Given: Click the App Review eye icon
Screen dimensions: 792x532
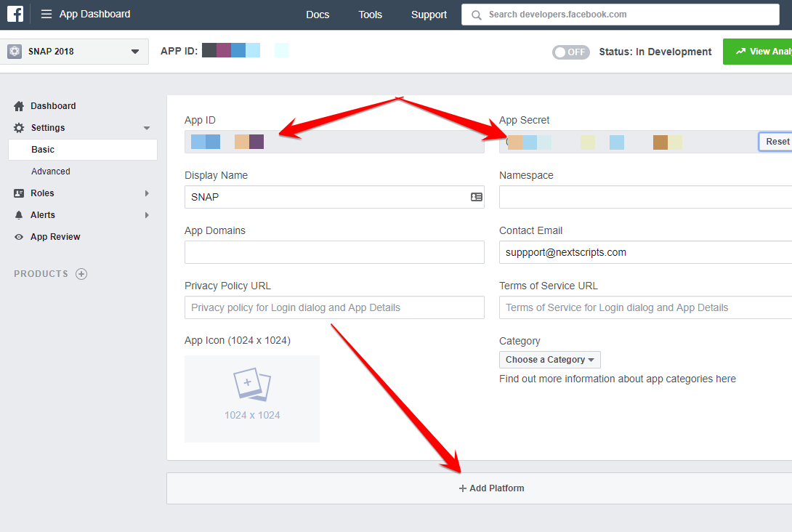Looking at the screenshot, I should click(x=19, y=237).
